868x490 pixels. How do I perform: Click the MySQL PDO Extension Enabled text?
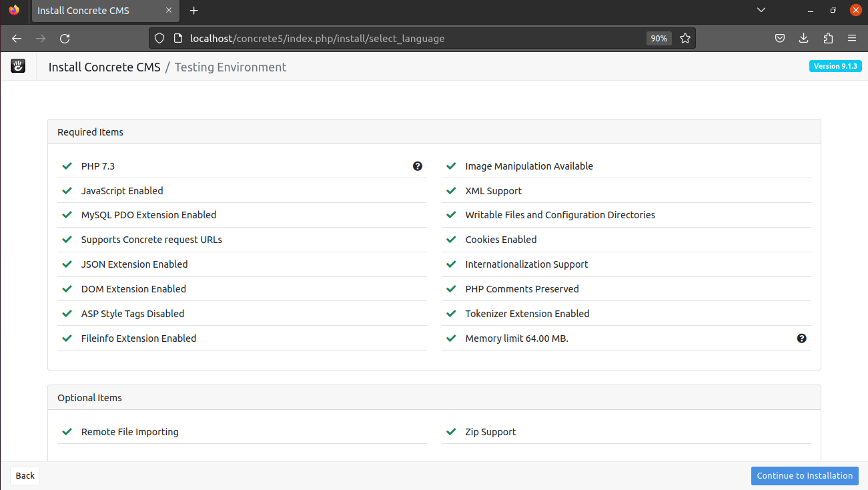click(x=149, y=215)
